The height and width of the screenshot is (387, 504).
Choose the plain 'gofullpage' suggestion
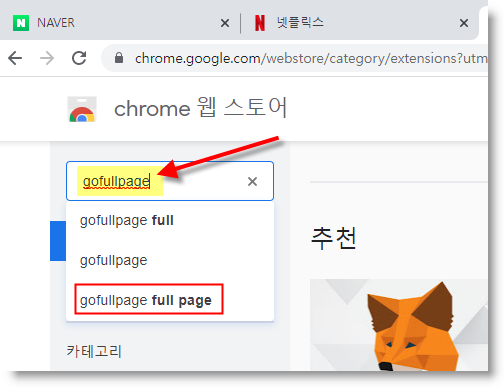pyautogui.click(x=170, y=260)
